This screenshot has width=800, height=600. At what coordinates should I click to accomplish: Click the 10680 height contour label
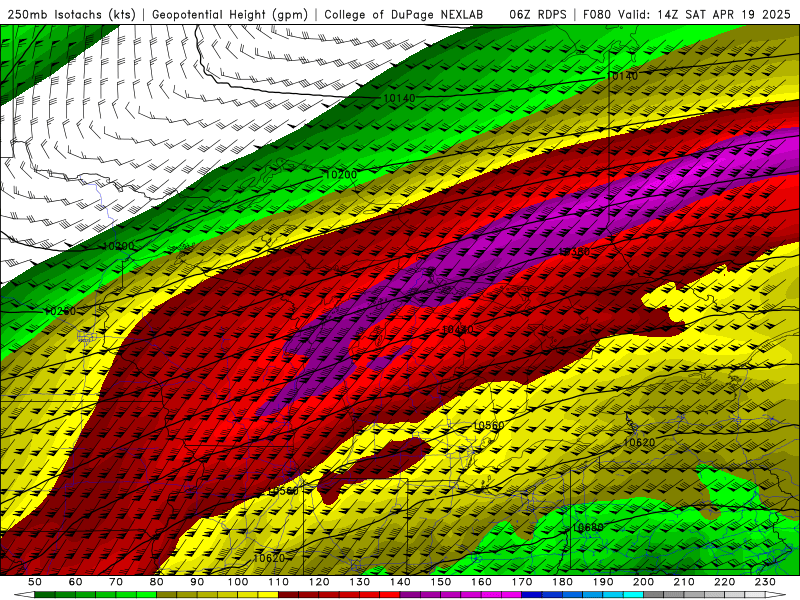tap(588, 528)
